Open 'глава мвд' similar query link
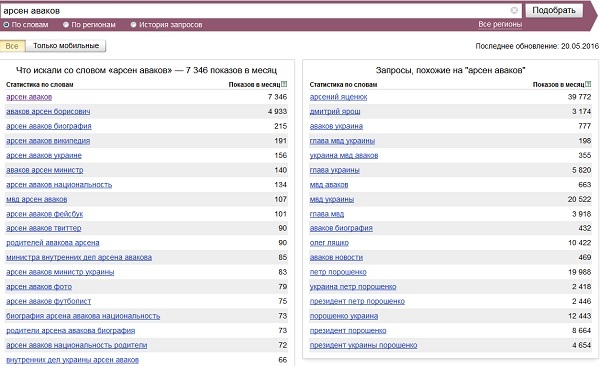Image resolution: width=600 pixels, height=366 pixels. pos(327,214)
